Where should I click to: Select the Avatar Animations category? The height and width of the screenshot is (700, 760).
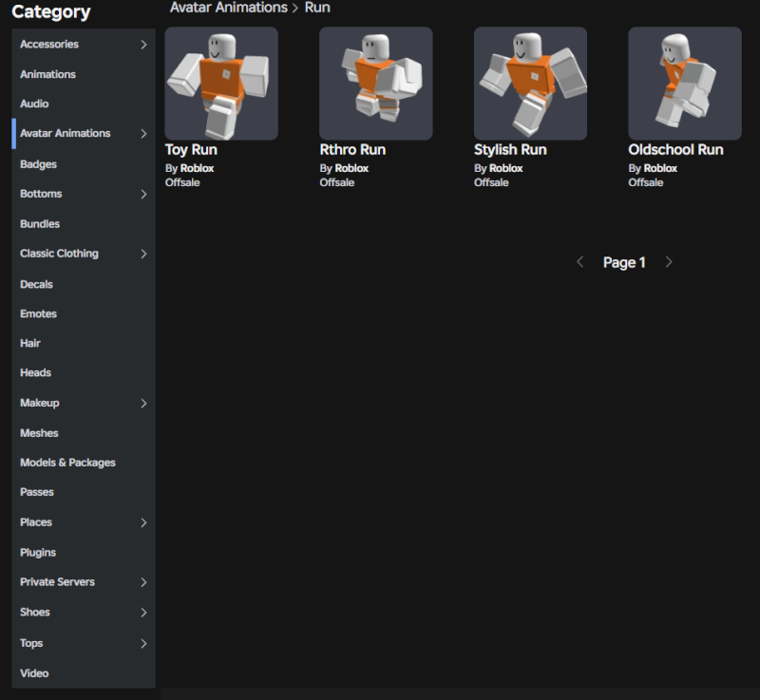[x=84, y=133]
